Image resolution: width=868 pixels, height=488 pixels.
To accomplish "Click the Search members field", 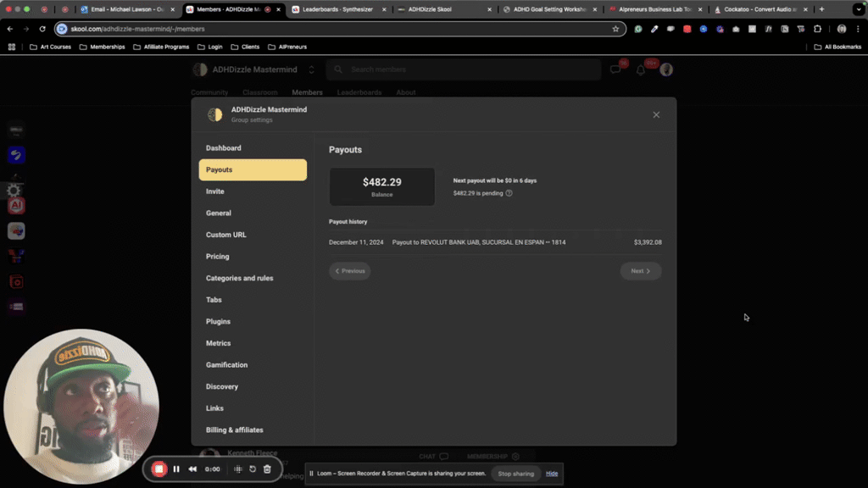I will [464, 69].
